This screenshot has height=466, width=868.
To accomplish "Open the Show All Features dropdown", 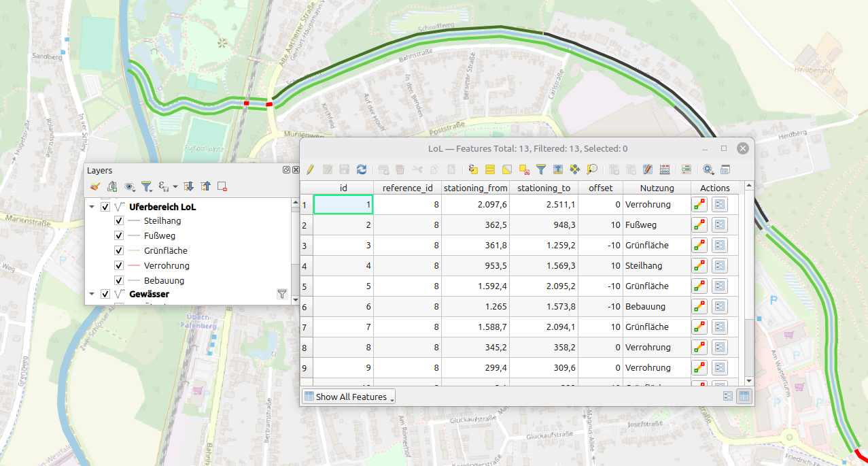I will pos(349,397).
